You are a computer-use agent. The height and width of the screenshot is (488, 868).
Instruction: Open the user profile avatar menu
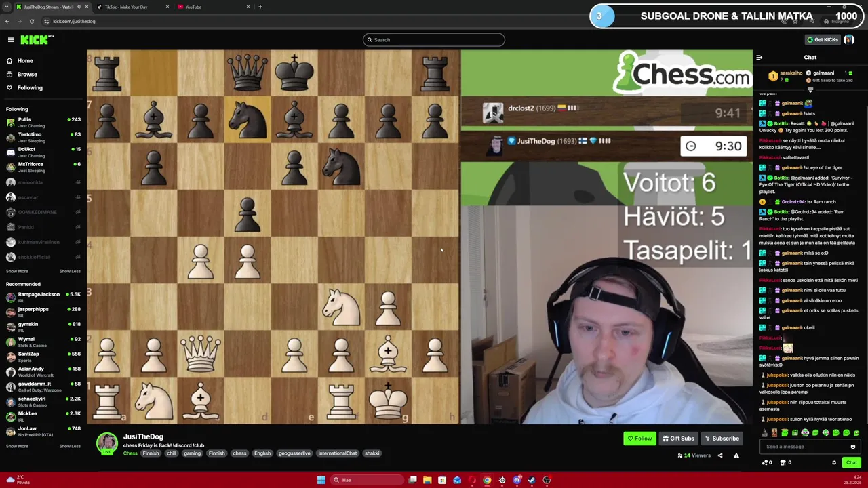849,40
